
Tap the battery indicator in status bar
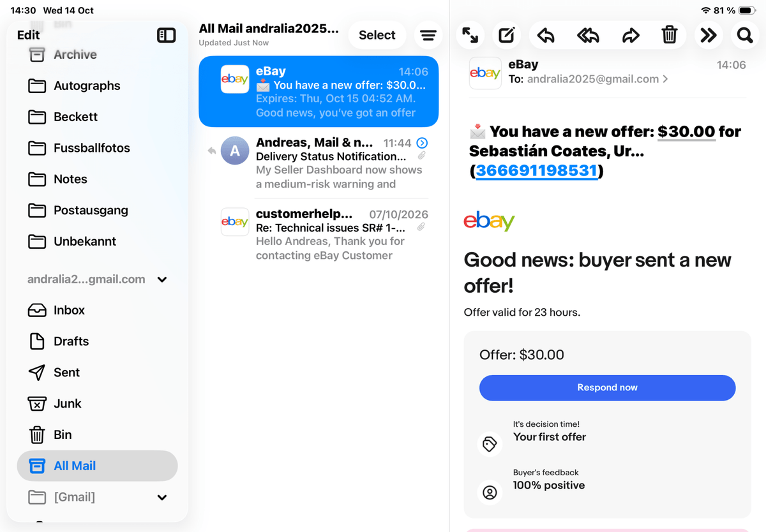click(x=748, y=10)
